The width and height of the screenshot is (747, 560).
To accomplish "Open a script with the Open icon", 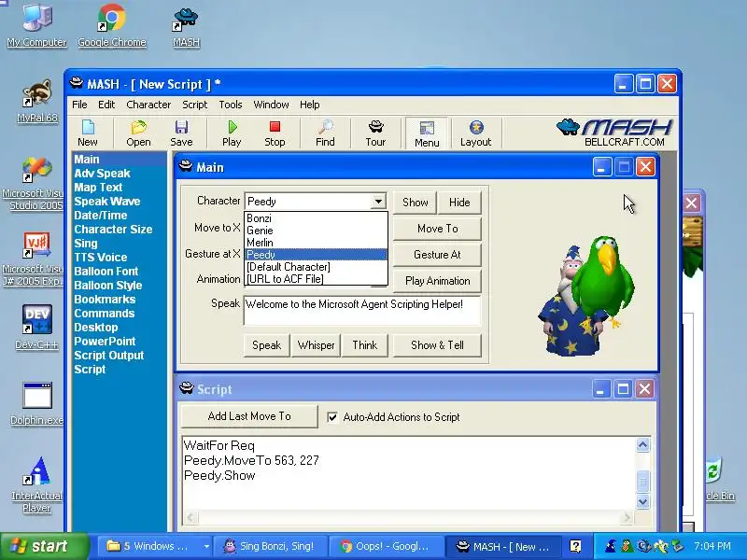I will pos(138,133).
